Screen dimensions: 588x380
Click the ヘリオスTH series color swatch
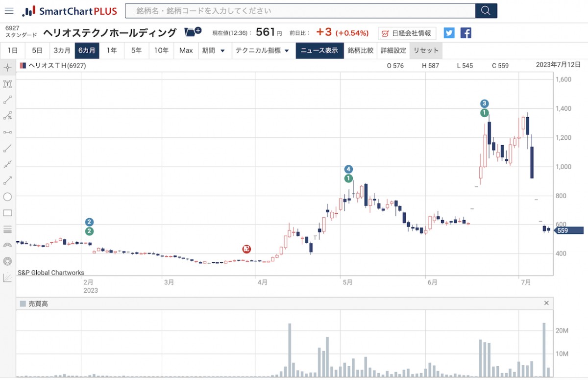[x=23, y=66]
